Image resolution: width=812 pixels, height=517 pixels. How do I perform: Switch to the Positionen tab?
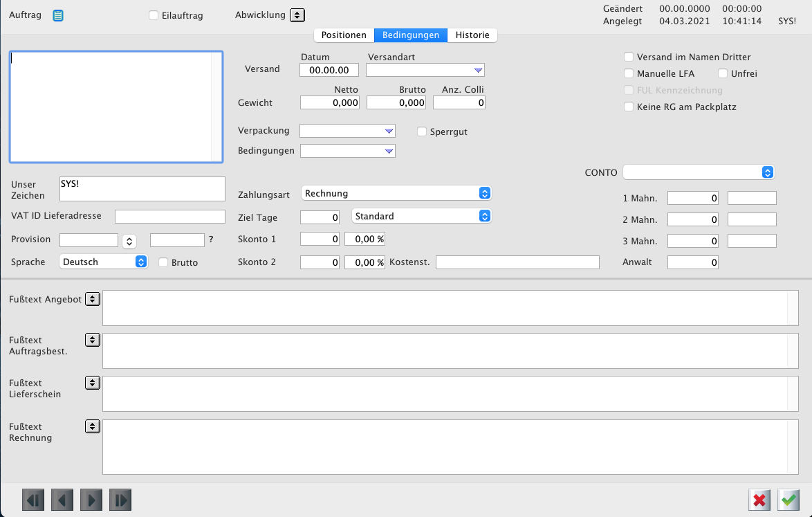(x=344, y=35)
